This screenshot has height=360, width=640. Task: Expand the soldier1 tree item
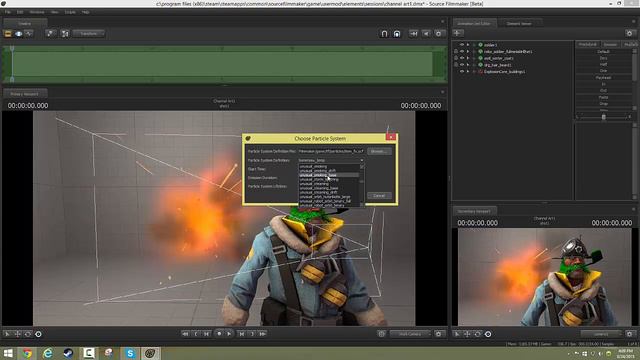468,45
